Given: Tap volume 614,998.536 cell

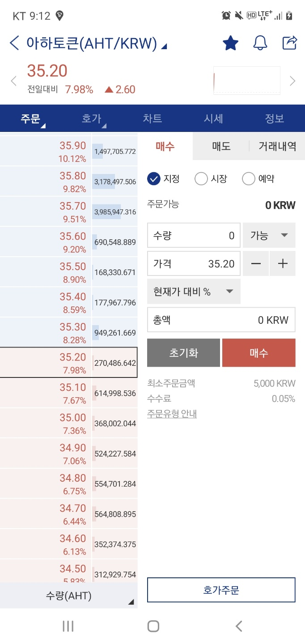Looking at the screenshot, I should pyautogui.click(x=115, y=393).
